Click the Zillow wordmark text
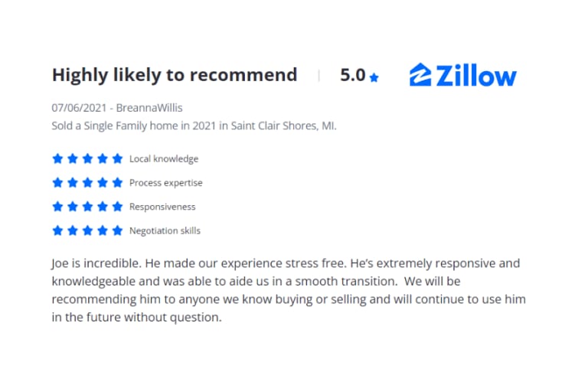588x392 pixels. point(476,75)
